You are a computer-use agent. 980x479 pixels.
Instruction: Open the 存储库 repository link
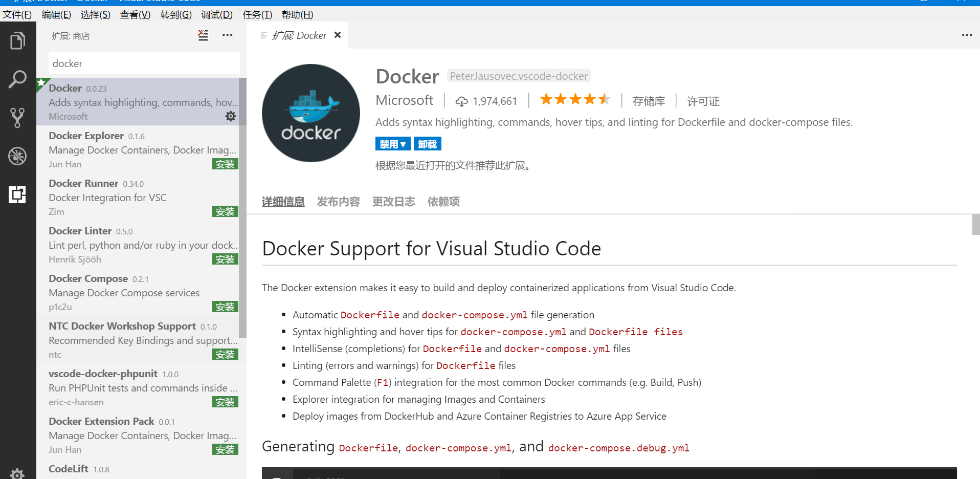[649, 101]
